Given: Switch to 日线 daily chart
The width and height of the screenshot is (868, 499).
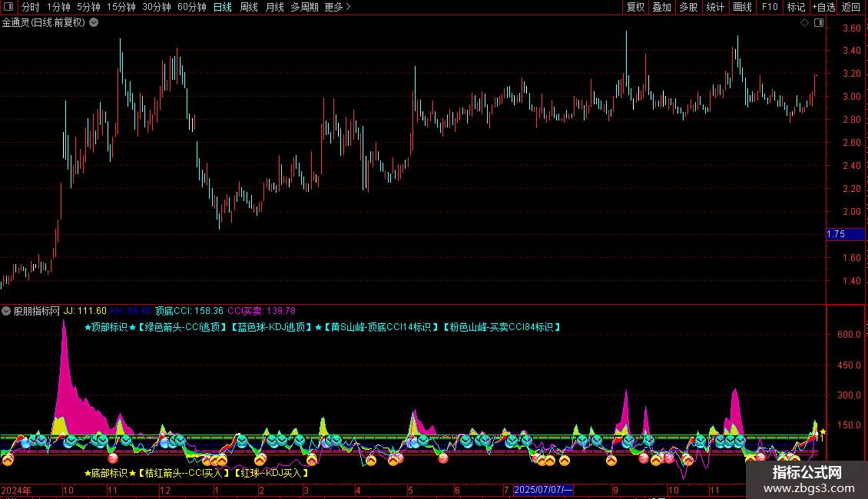Looking at the screenshot, I should pyautogui.click(x=223, y=7).
